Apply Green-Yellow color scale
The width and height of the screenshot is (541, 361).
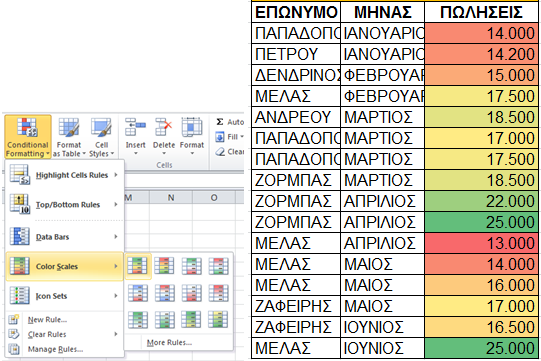pos(192,320)
